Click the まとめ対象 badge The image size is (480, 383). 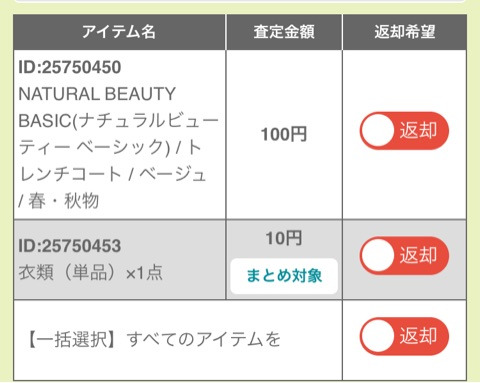pos(284,276)
